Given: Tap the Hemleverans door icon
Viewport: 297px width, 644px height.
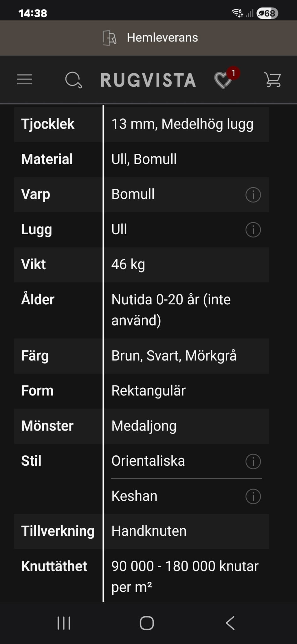Looking at the screenshot, I should 109,38.
